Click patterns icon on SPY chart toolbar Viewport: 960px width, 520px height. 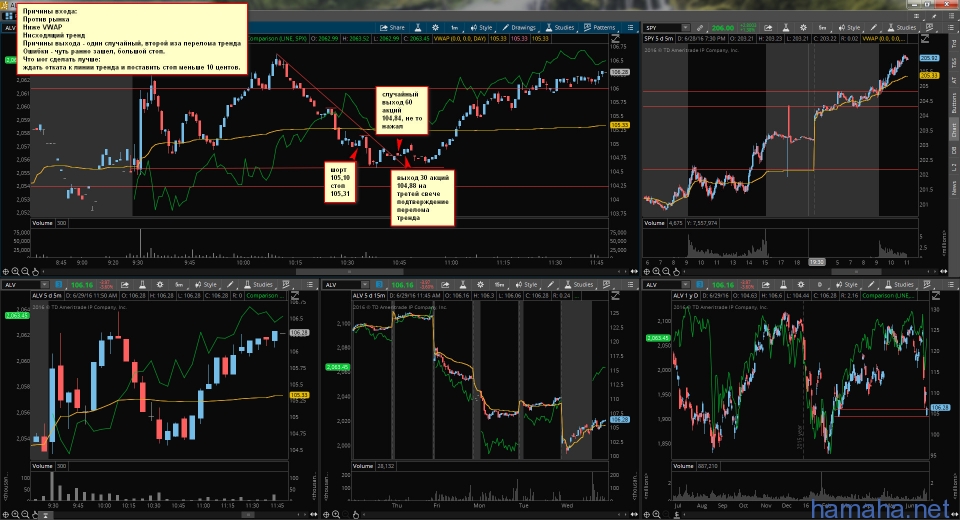point(928,28)
